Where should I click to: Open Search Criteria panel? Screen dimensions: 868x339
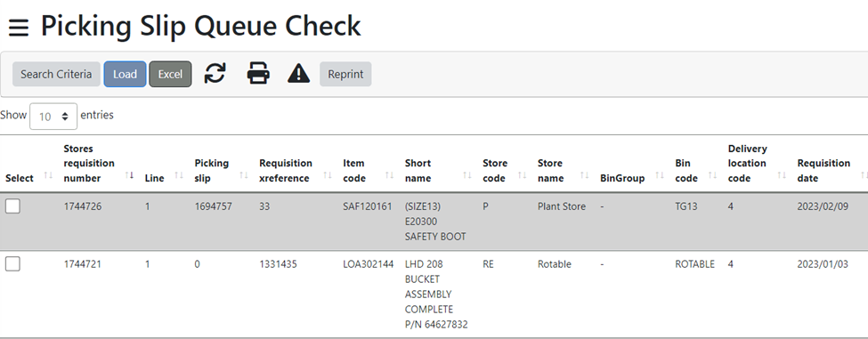[x=56, y=74]
